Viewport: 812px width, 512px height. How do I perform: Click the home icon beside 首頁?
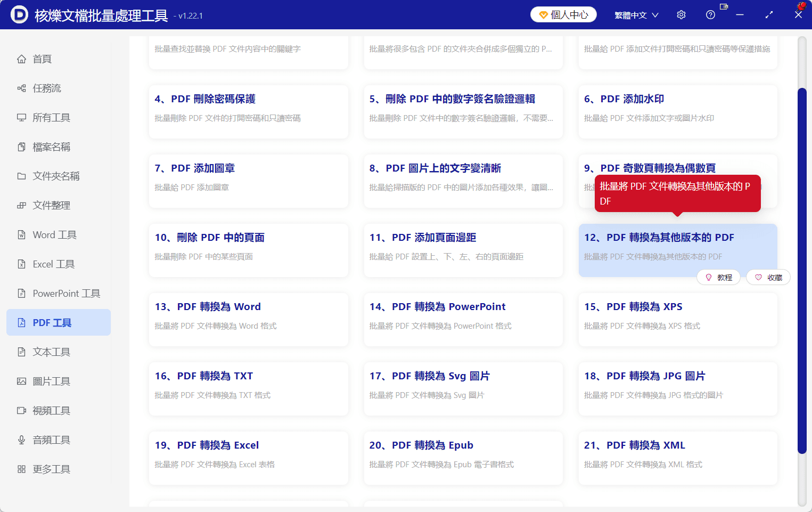(21, 59)
